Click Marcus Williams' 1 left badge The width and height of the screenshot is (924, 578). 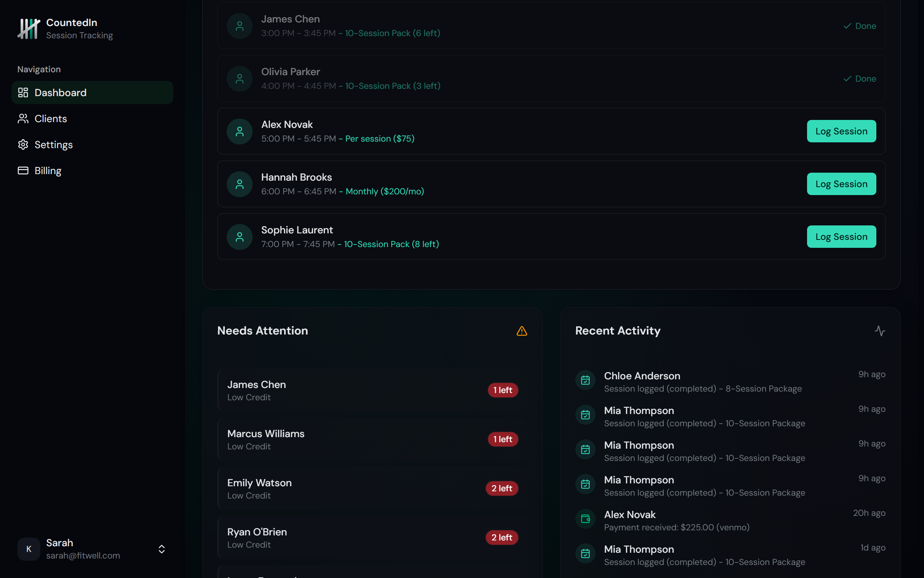[x=503, y=439]
